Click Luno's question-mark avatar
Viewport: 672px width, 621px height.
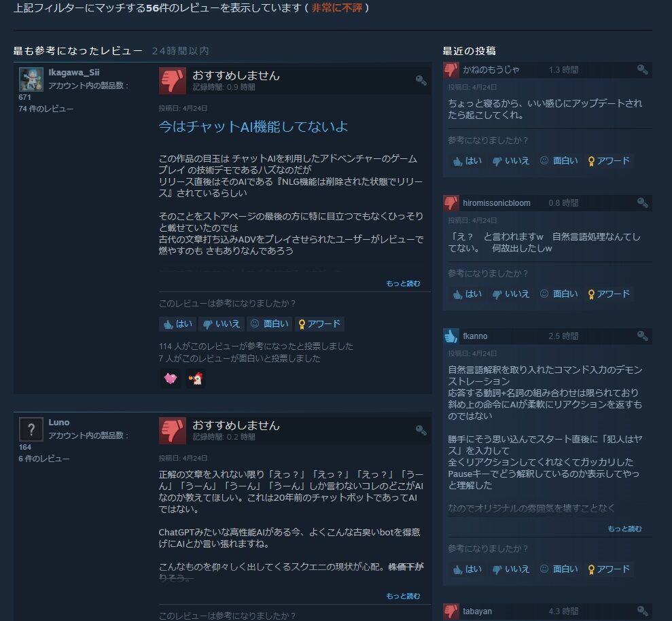click(x=31, y=429)
